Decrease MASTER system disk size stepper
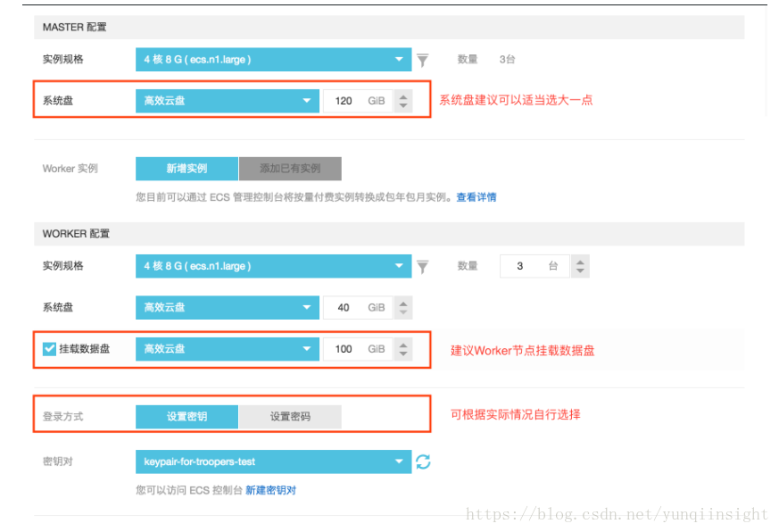The image size is (779, 532). [403, 106]
